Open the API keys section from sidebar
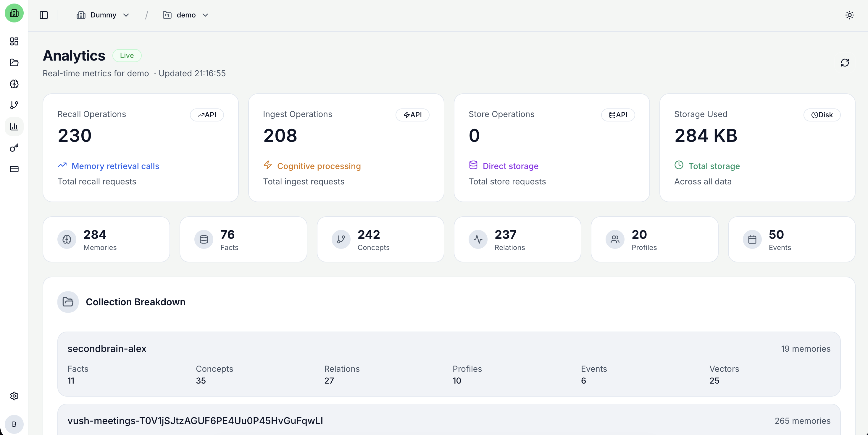Screen dimensions: 868x435 coord(14,147)
